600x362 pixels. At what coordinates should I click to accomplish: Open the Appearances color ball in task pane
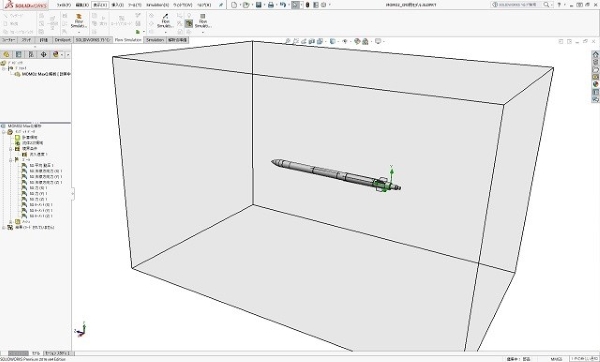[595, 84]
